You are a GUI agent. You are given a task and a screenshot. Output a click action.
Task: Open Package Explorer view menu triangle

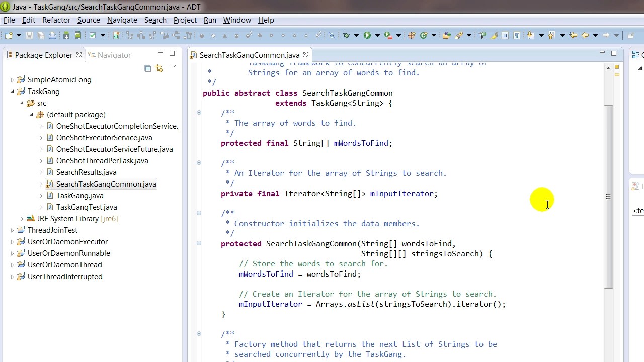(x=173, y=66)
